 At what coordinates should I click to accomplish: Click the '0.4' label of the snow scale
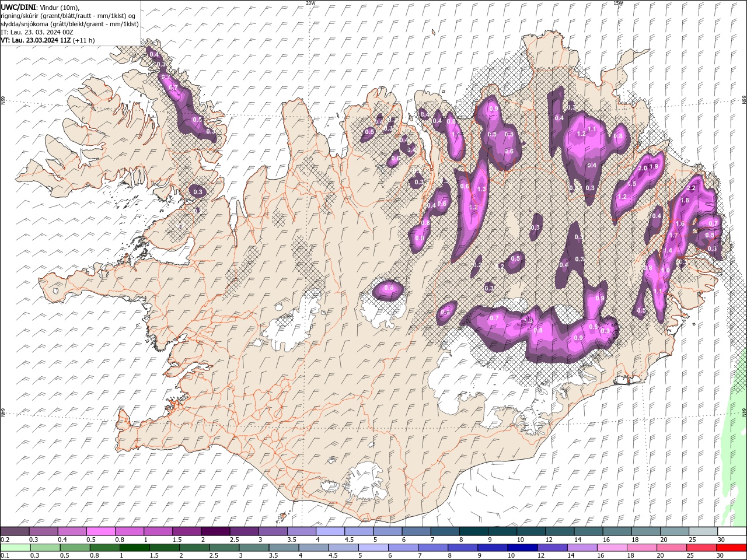click(x=62, y=540)
